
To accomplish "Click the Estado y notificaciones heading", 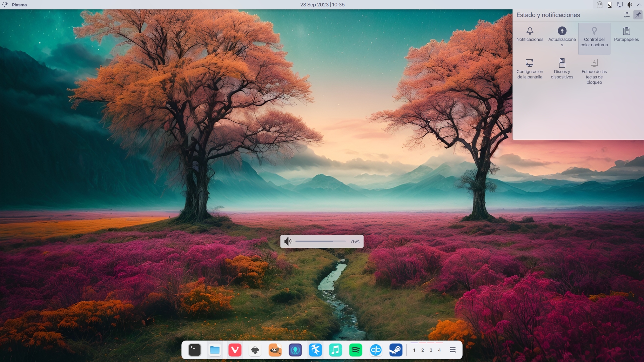I will (548, 15).
